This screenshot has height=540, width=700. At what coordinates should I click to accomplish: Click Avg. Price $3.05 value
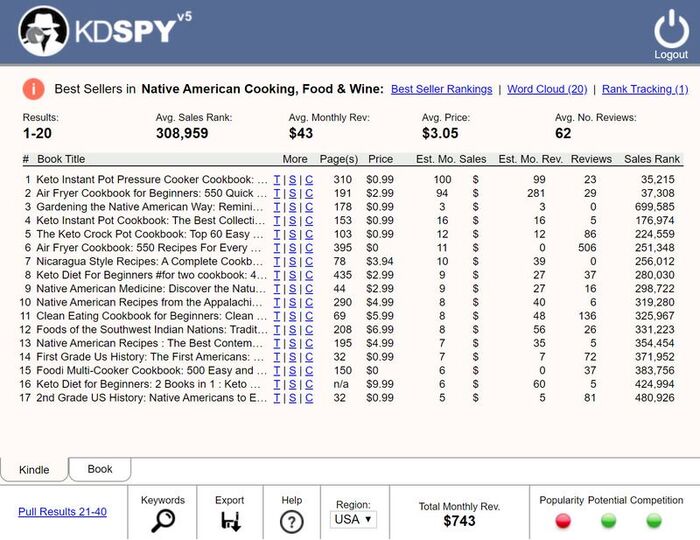tap(440, 133)
